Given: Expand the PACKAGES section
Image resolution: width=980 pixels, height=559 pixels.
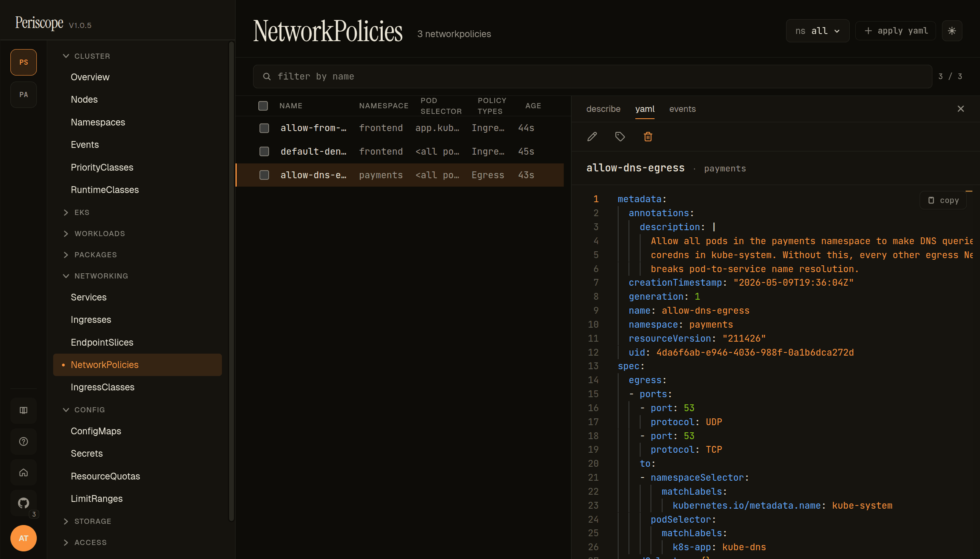Looking at the screenshot, I should [90, 255].
